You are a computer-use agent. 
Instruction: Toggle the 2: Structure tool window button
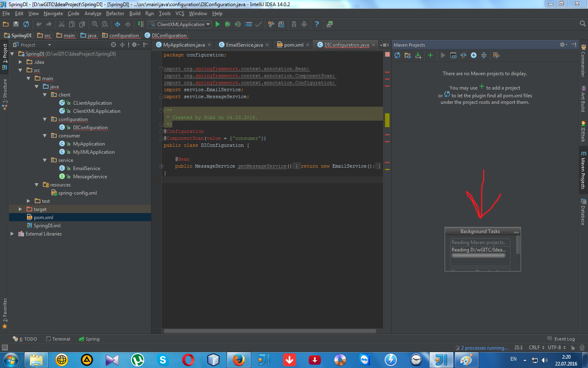coord(4,94)
